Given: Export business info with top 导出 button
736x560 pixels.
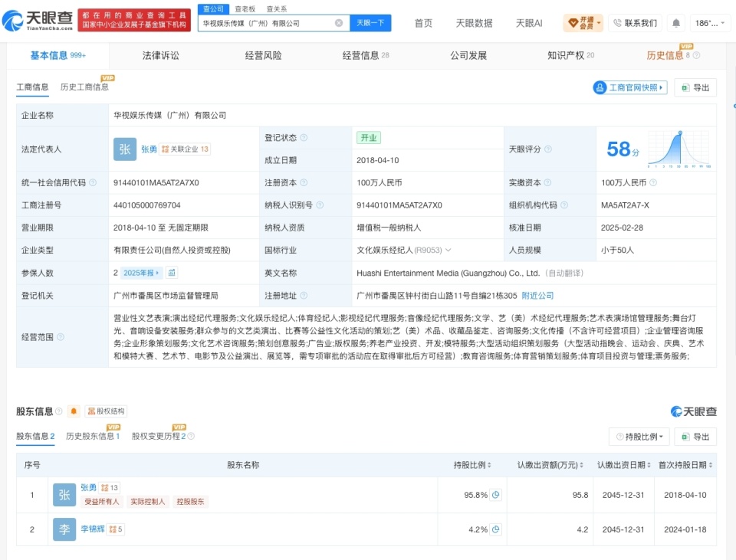Looking at the screenshot, I should [x=695, y=87].
